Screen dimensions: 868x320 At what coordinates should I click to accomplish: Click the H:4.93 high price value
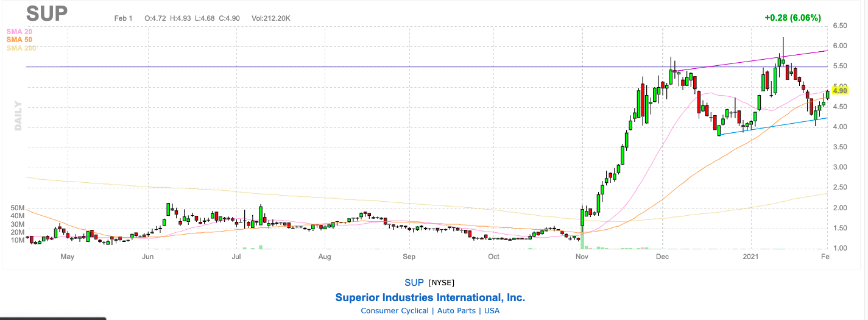[x=181, y=18]
